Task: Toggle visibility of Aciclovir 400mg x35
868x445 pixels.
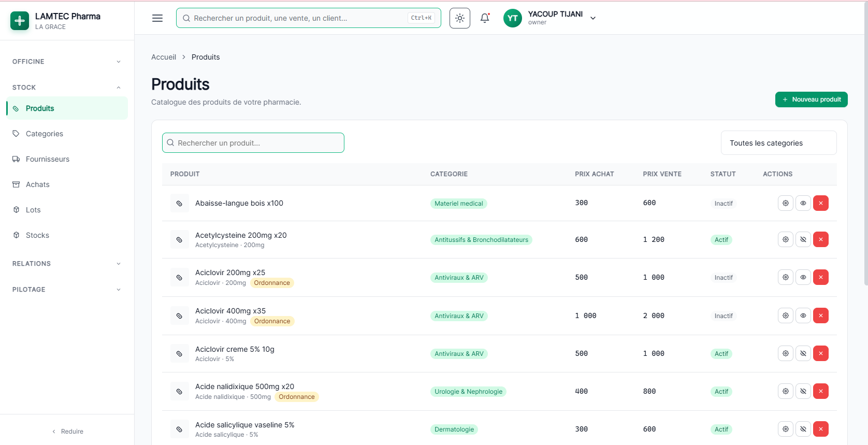Action: [803, 315]
